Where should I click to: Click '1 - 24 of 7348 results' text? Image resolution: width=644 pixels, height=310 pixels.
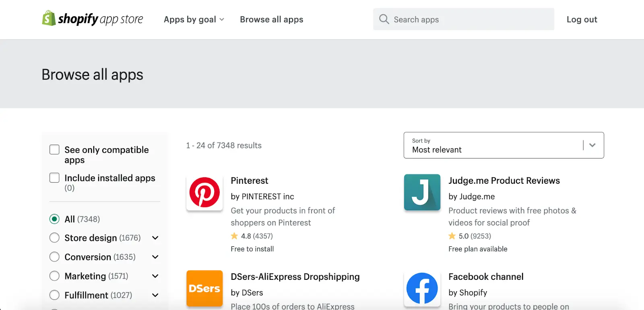click(224, 146)
